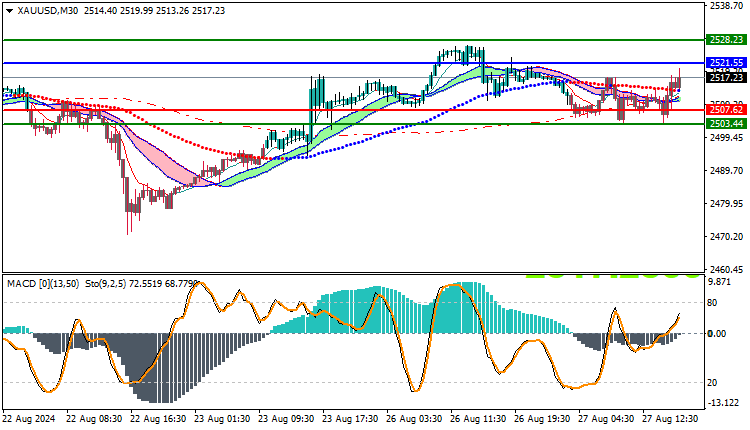Select the 2470.20 axis value
The image size is (750, 430).
[727, 237]
